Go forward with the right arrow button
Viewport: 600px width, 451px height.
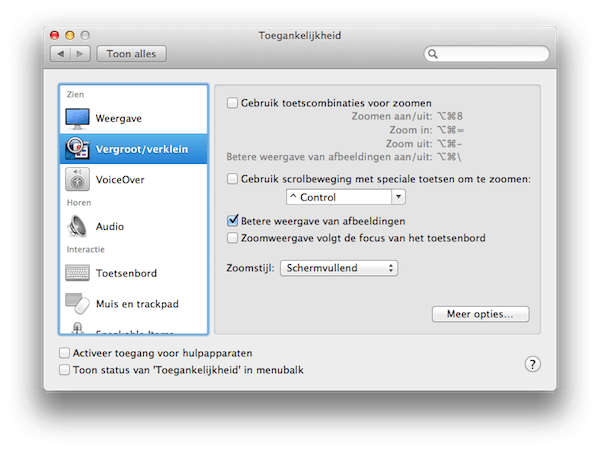[x=80, y=54]
